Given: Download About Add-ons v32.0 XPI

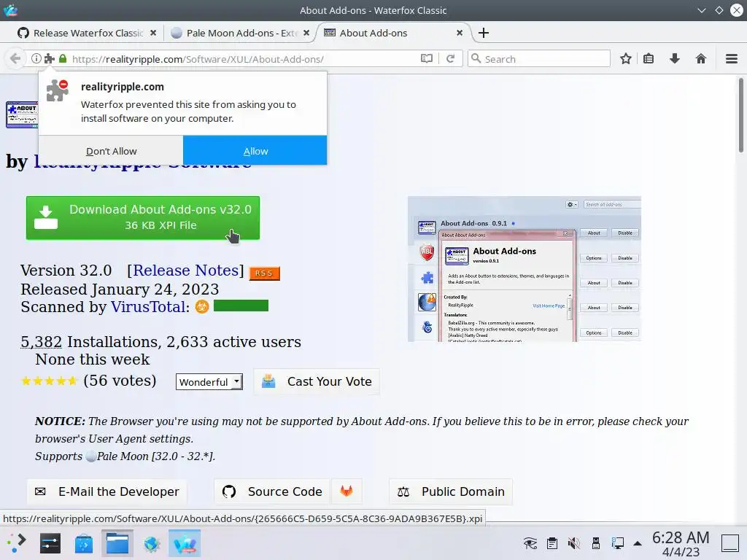Looking at the screenshot, I should [143, 217].
